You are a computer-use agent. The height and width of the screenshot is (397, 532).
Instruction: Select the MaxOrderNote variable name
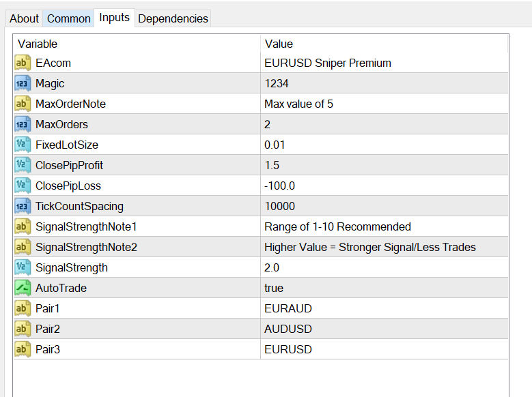tap(70, 104)
